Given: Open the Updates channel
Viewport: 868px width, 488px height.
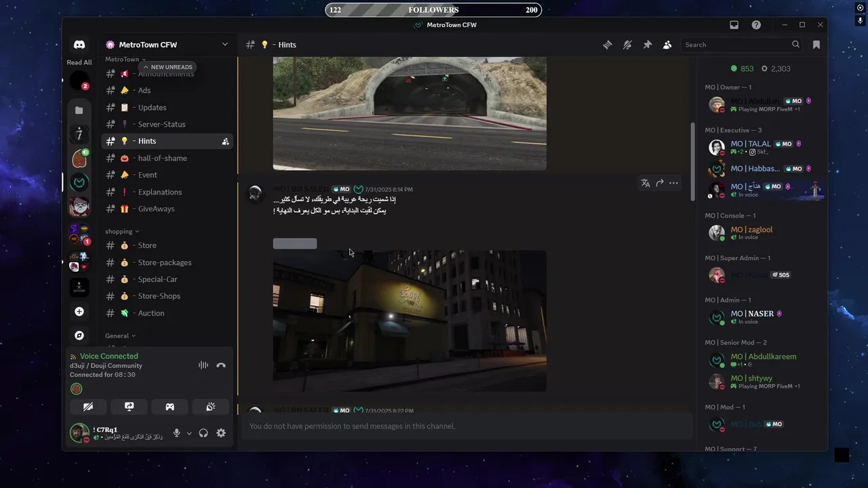Looking at the screenshot, I should (167, 108).
